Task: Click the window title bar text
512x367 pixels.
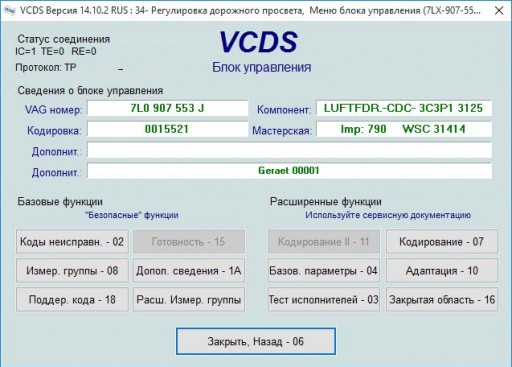Action: (x=250, y=11)
